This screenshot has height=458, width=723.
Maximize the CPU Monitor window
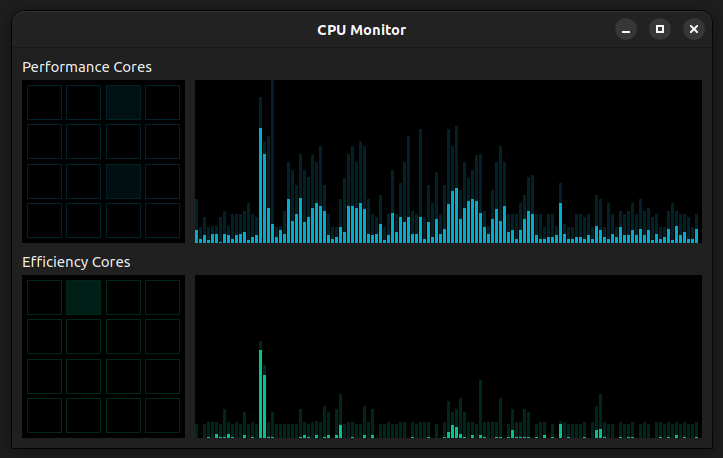(x=660, y=30)
